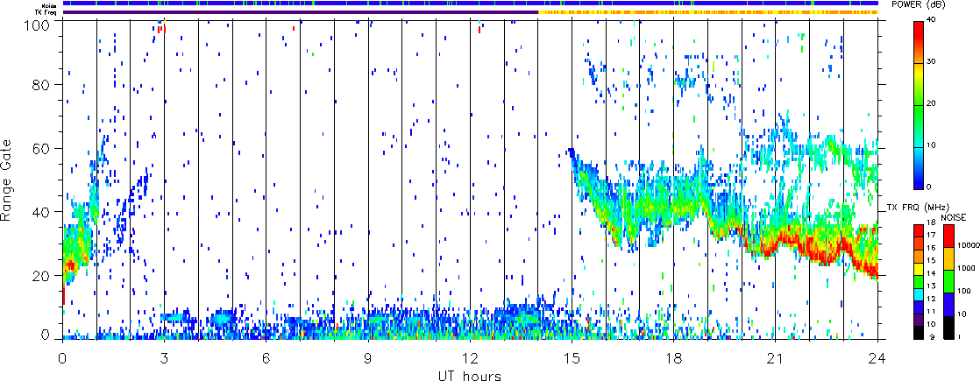The width and height of the screenshot is (980, 381).
Task: Select the "TX FRQ (MHz)" legend title
Action: 920,207
